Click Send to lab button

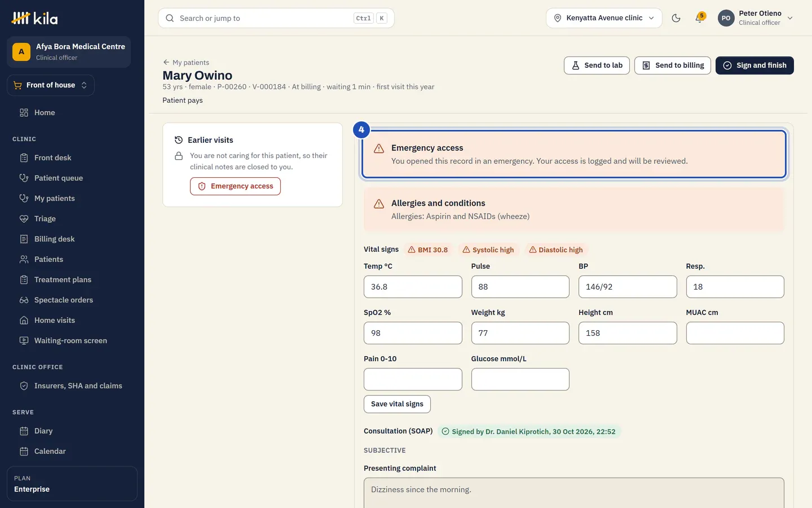click(x=597, y=65)
